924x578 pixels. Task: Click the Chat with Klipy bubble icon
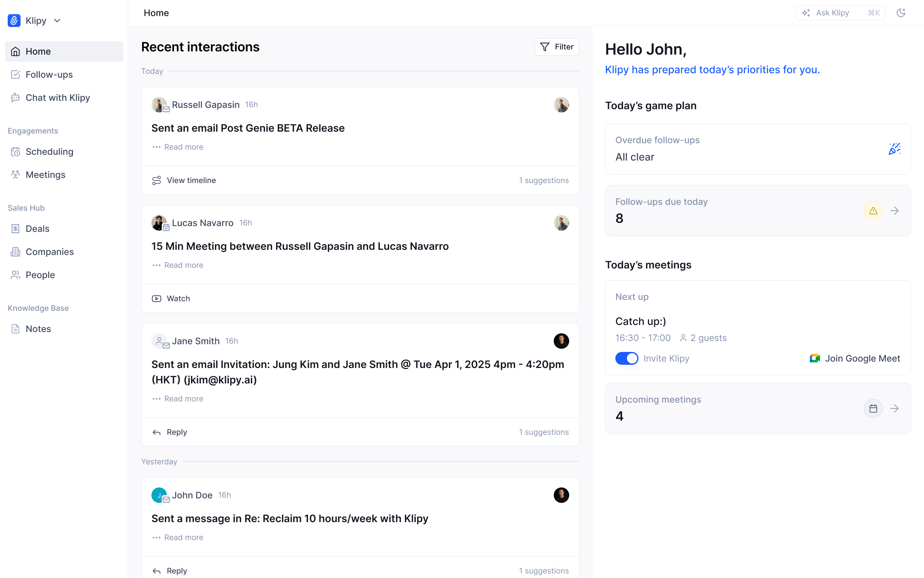tap(15, 98)
